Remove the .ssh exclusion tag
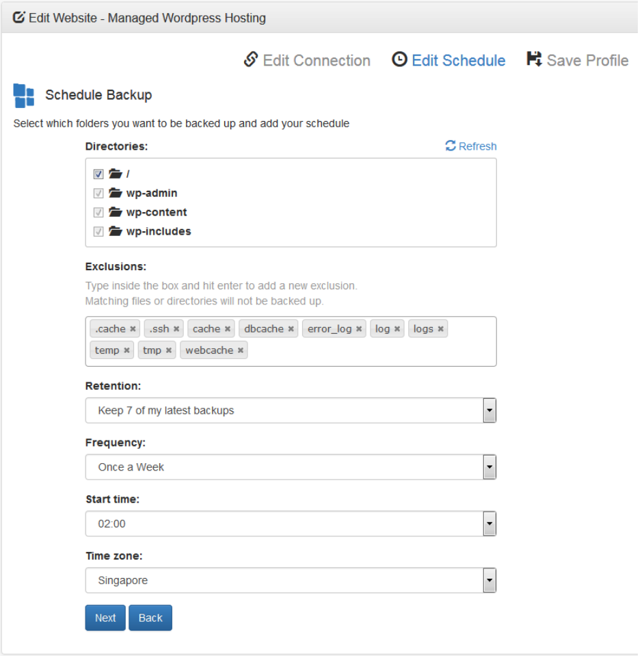 click(176, 329)
